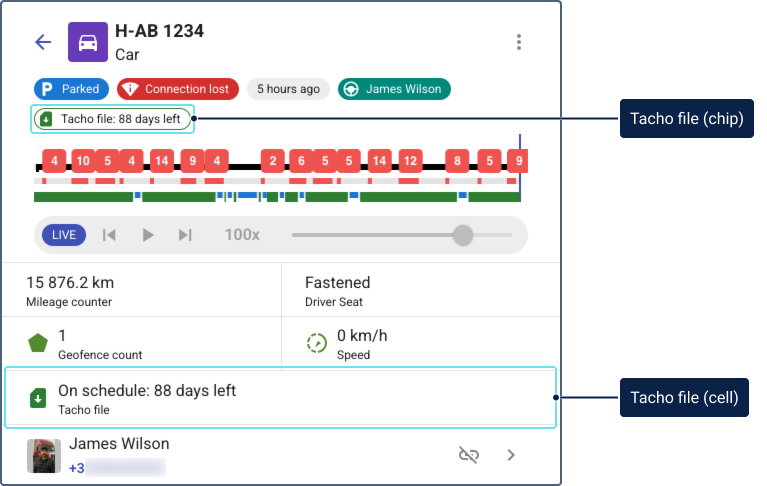Click the Geofence count label
Viewport: 767px width, 486px height.
click(100, 355)
